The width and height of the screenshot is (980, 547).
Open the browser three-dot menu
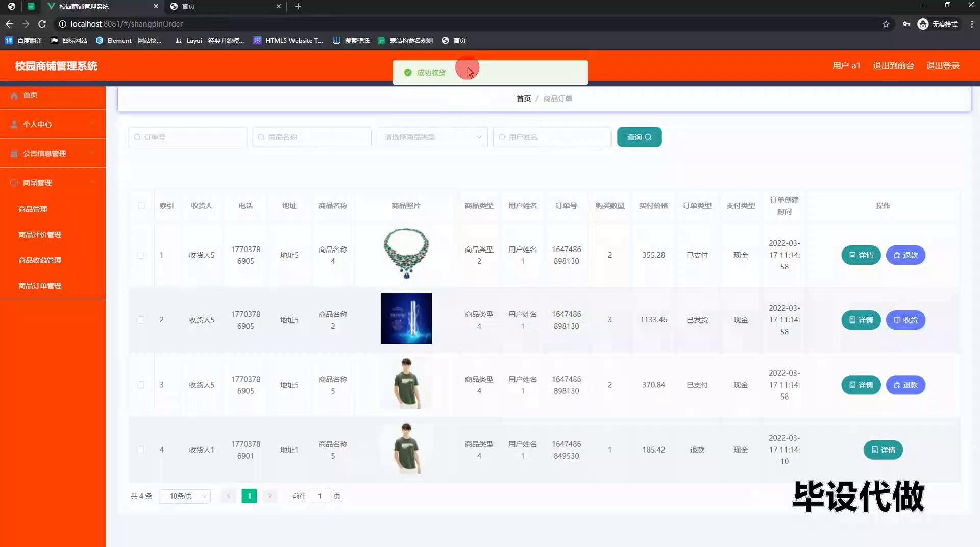click(x=972, y=24)
